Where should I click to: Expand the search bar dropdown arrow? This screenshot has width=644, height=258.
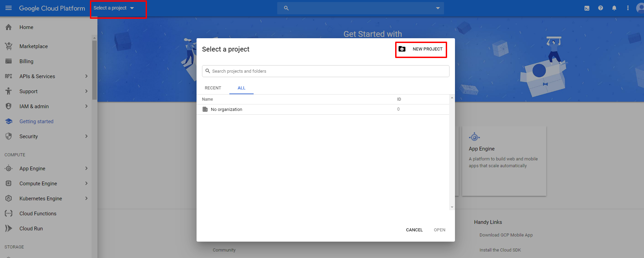point(438,8)
